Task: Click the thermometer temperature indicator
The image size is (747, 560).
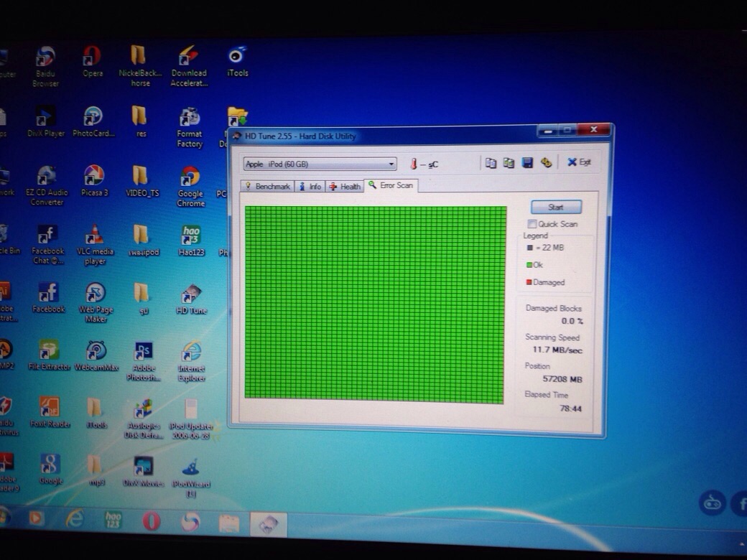Action: click(x=414, y=164)
